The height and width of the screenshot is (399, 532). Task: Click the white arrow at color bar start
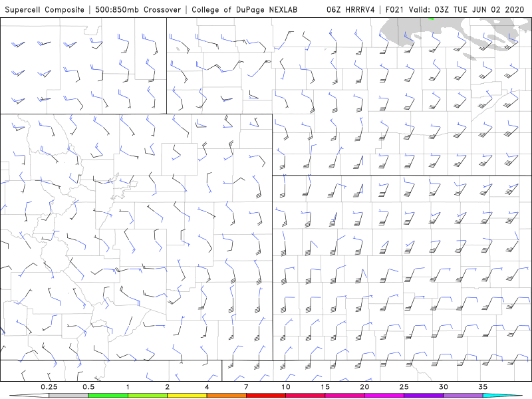(x=29, y=396)
